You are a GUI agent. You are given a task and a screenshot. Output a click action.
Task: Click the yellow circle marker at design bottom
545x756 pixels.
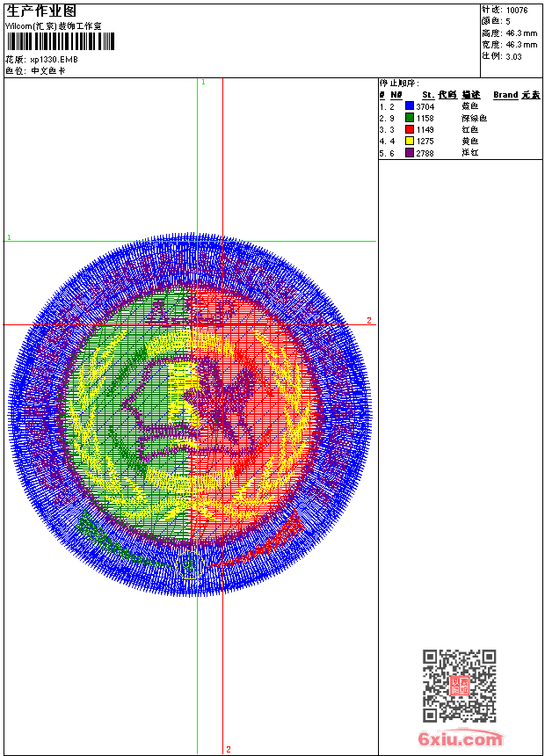[x=190, y=565]
